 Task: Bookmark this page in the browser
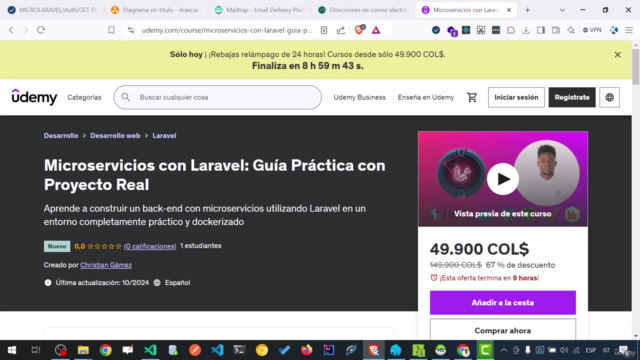point(111,30)
